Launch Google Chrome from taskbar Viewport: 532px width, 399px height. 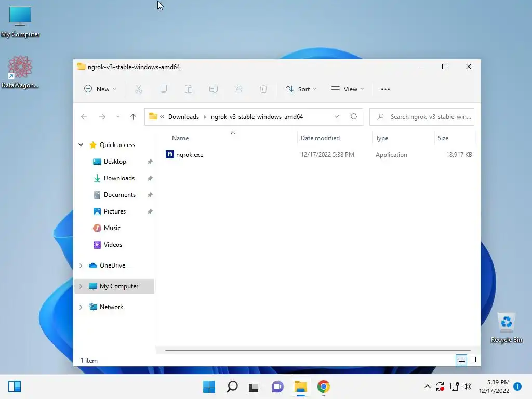323,387
